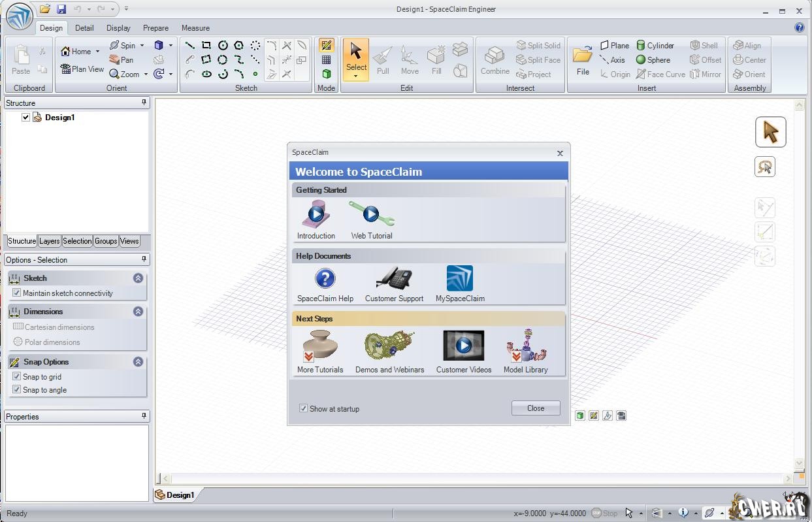This screenshot has height=522, width=812.
Task: Open the Layers panel tab
Action: pyautogui.click(x=50, y=241)
